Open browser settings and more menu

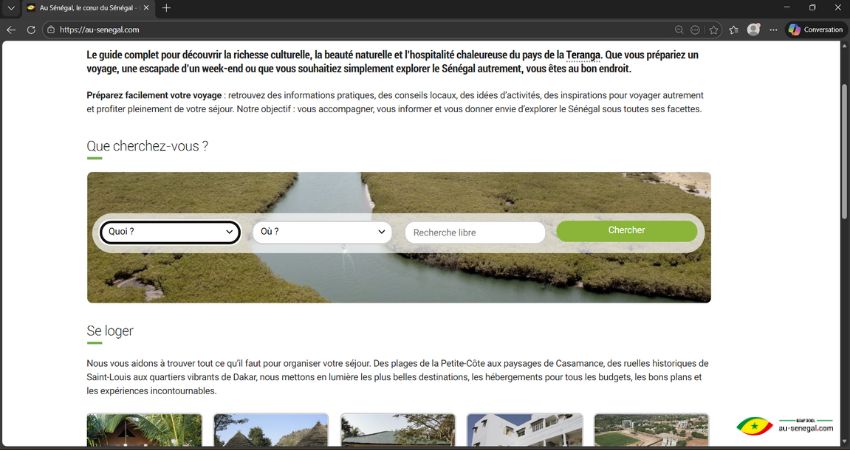[x=774, y=30]
